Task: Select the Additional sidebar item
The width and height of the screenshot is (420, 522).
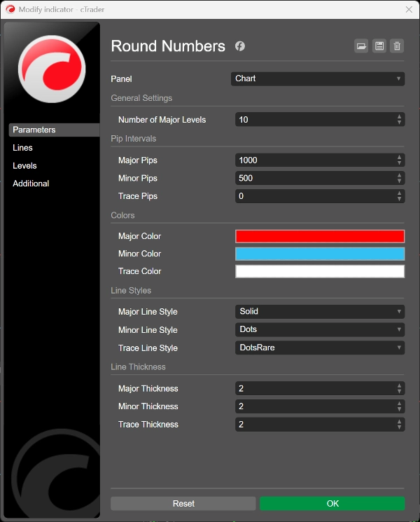Action: pyautogui.click(x=31, y=184)
